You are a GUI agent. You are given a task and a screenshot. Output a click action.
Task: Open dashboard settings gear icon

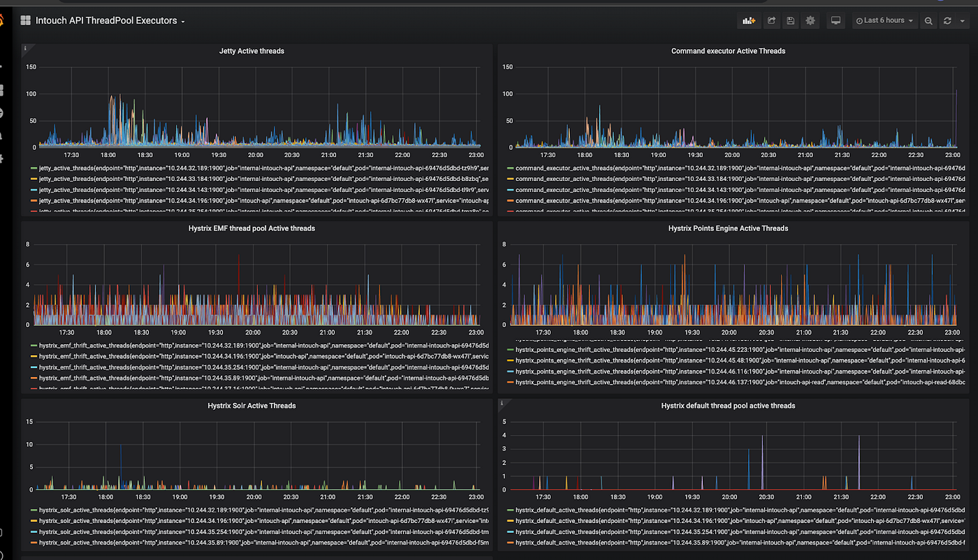pyautogui.click(x=810, y=21)
